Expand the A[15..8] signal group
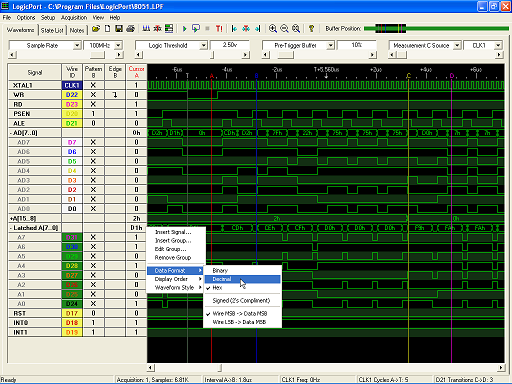 click(x=11, y=218)
